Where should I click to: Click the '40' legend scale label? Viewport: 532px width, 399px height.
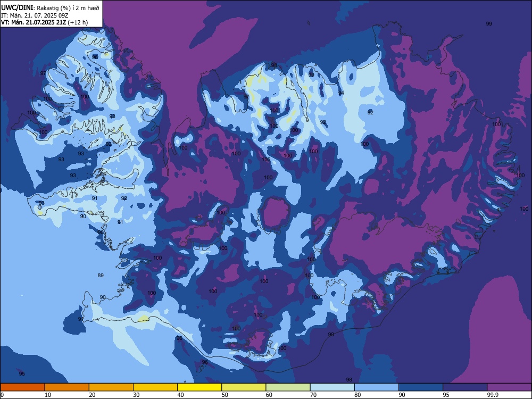coord(181,395)
